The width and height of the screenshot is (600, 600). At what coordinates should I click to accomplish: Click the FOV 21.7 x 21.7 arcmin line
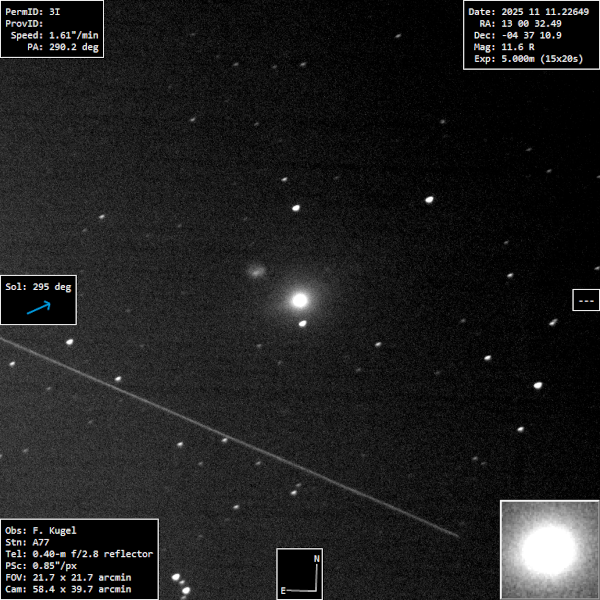pos(68,578)
